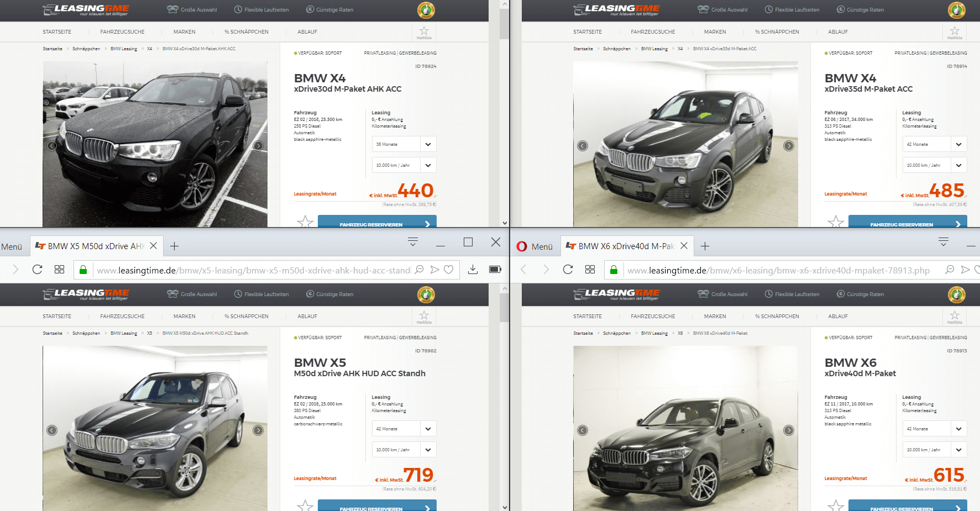This screenshot has height=511, width=980.
Task: Open downloads icon in BMW X5 browser
Action: click(x=473, y=270)
